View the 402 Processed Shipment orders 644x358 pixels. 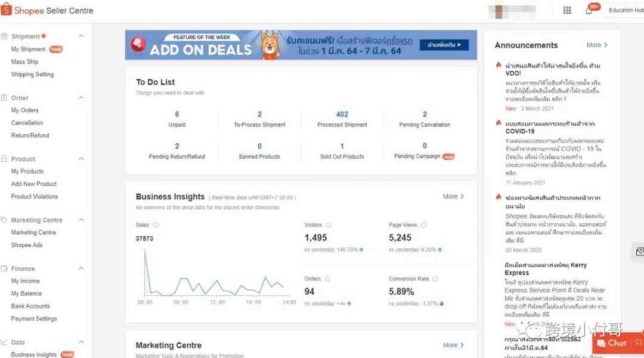click(x=342, y=119)
